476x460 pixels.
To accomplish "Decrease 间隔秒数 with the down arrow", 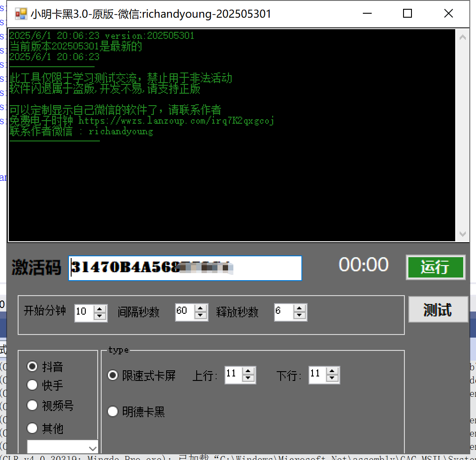I will click(201, 316).
